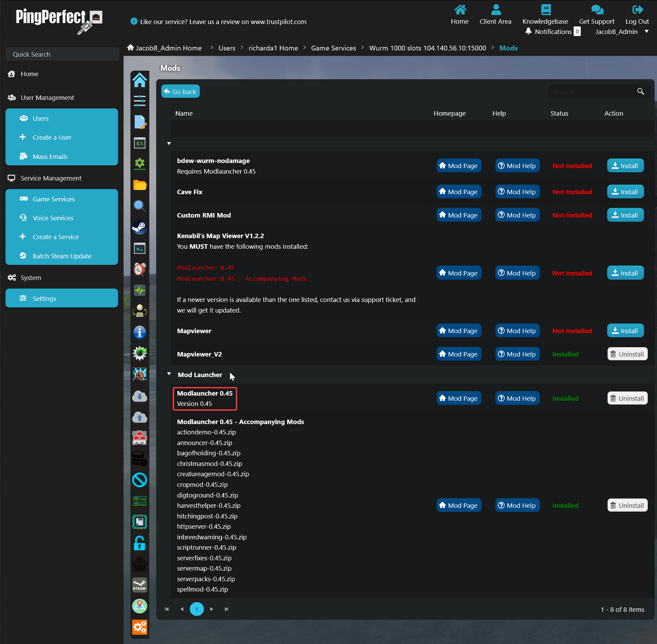Image resolution: width=657 pixels, height=644 pixels.
Task: Open the JacobB_Admin account dropdown arrow
Action: (647, 32)
